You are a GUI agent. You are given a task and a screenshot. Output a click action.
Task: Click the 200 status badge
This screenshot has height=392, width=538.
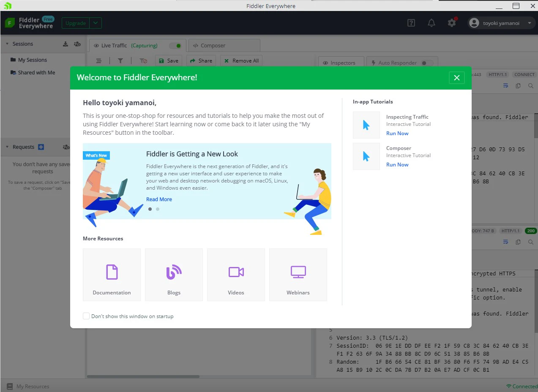530,231
